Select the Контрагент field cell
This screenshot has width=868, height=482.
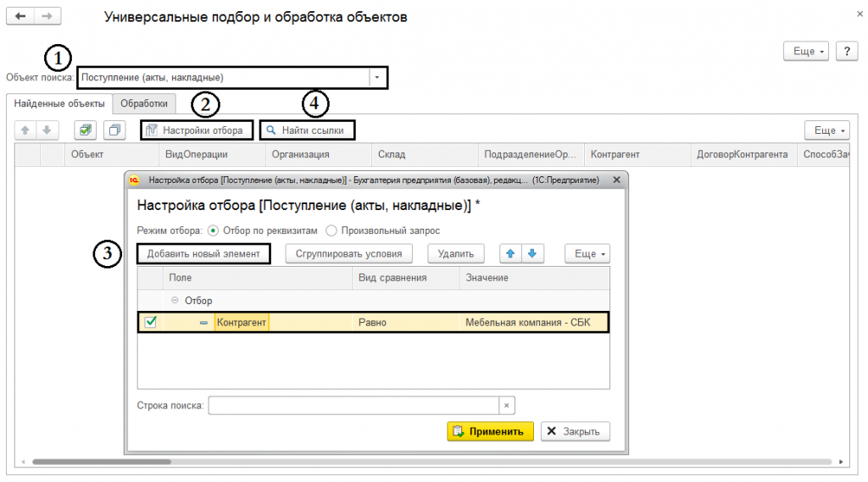[x=242, y=322]
